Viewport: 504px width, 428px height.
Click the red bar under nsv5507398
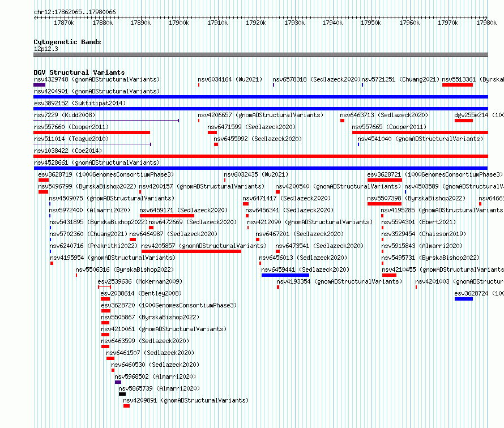pyautogui.click(x=384, y=204)
